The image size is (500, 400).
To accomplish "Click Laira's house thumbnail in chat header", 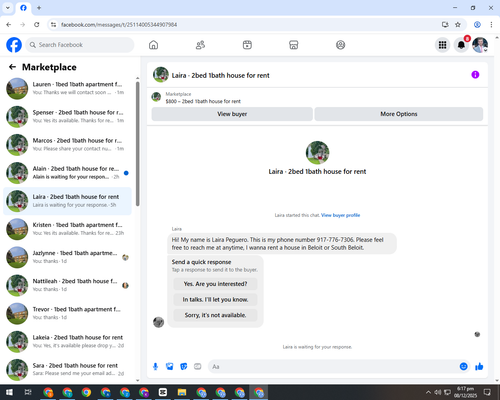I will point(161,75).
